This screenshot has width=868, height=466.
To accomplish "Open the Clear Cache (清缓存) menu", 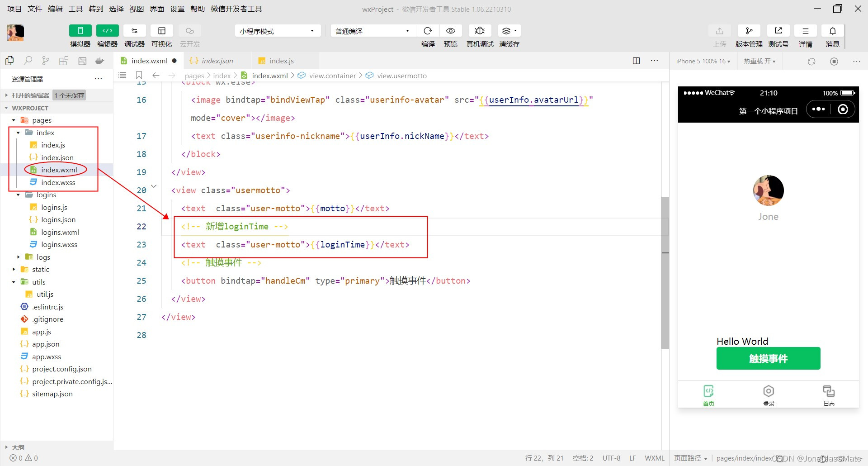I will click(509, 31).
